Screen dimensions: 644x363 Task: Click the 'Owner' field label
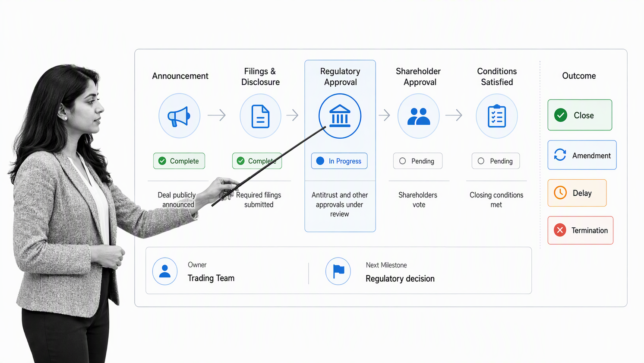pyautogui.click(x=197, y=265)
